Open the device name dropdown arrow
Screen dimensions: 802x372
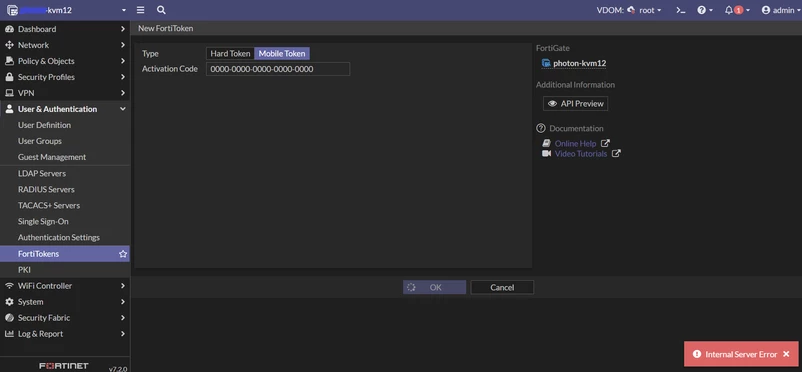click(123, 10)
